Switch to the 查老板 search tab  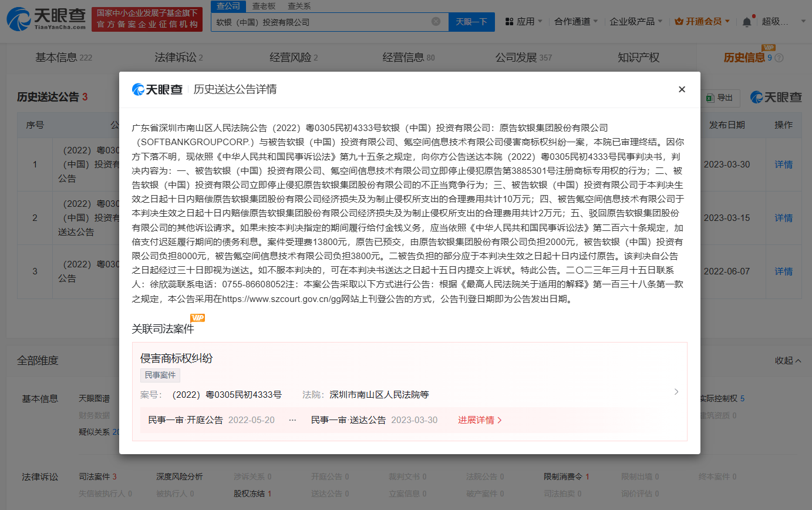click(264, 6)
